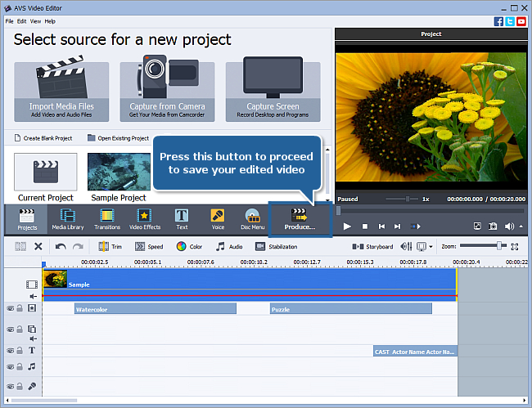
Task: Toggle visibility of text track
Action: (x=11, y=351)
